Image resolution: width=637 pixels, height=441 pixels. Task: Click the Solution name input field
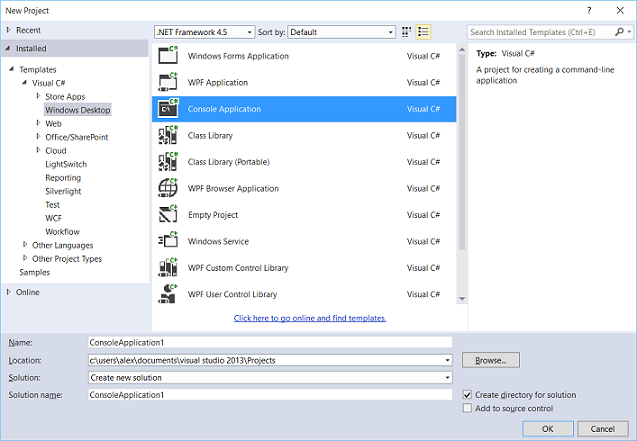coord(270,395)
